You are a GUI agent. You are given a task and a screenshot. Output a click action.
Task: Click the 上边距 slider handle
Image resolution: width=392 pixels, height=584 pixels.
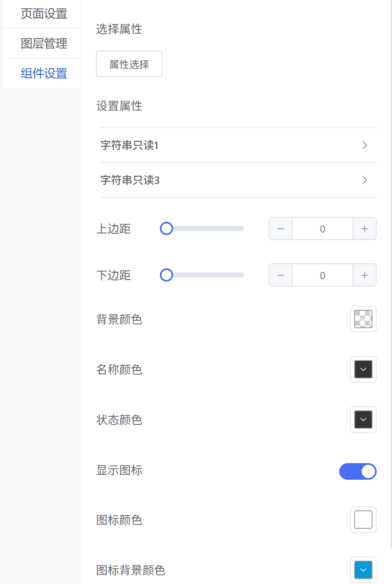167,228
